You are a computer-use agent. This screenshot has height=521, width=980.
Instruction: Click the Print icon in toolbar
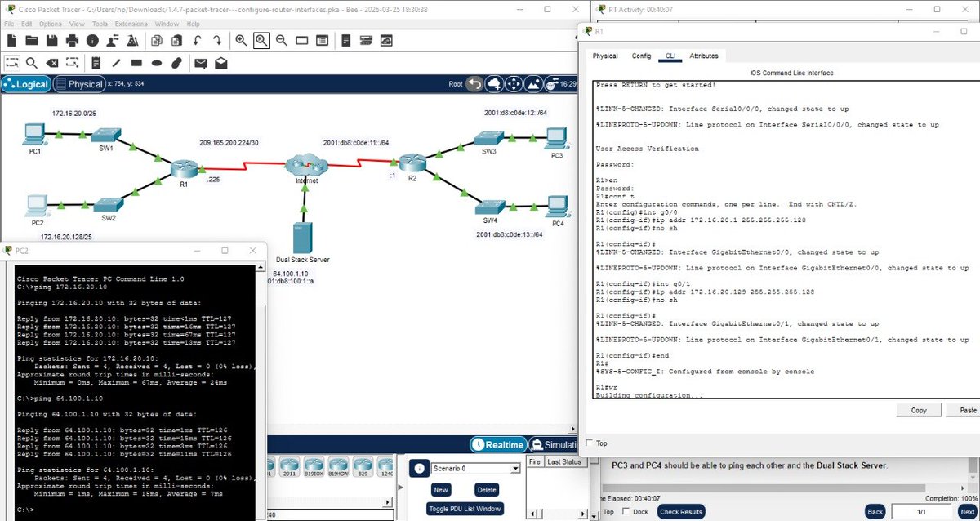pos(72,40)
